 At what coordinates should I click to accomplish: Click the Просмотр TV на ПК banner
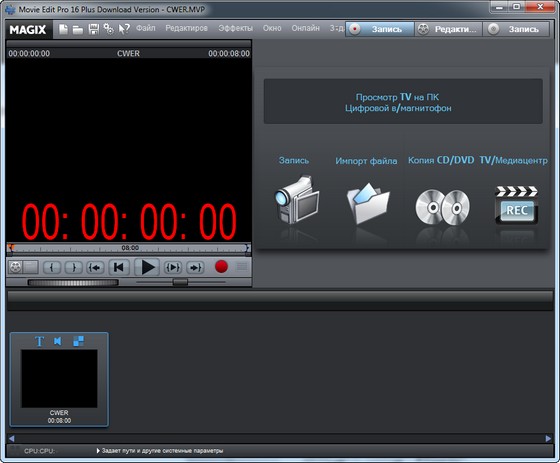point(403,102)
